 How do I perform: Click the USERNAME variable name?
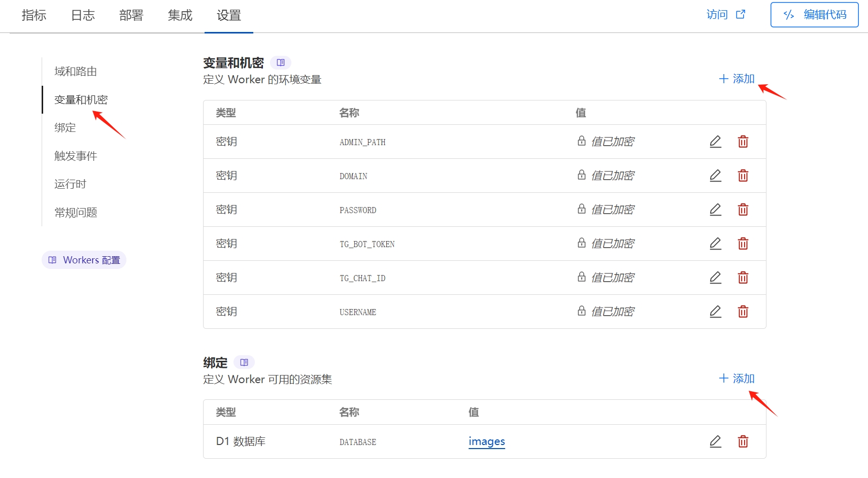click(x=358, y=313)
